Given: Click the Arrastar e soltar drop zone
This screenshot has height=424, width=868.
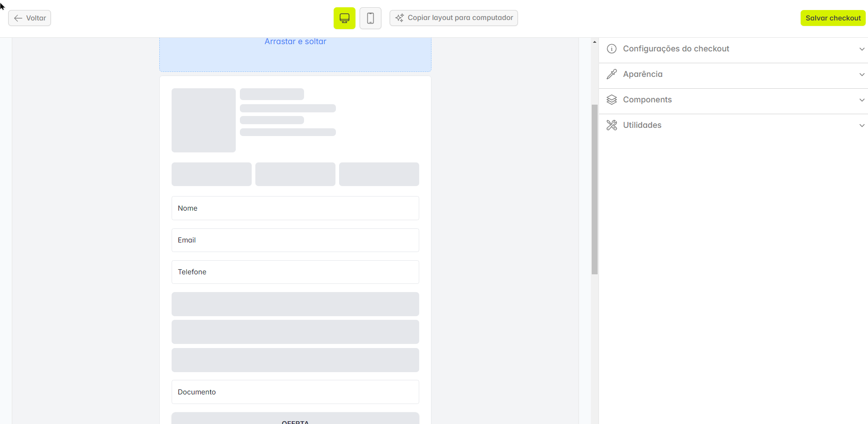Looking at the screenshot, I should pyautogui.click(x=295, y=50).
